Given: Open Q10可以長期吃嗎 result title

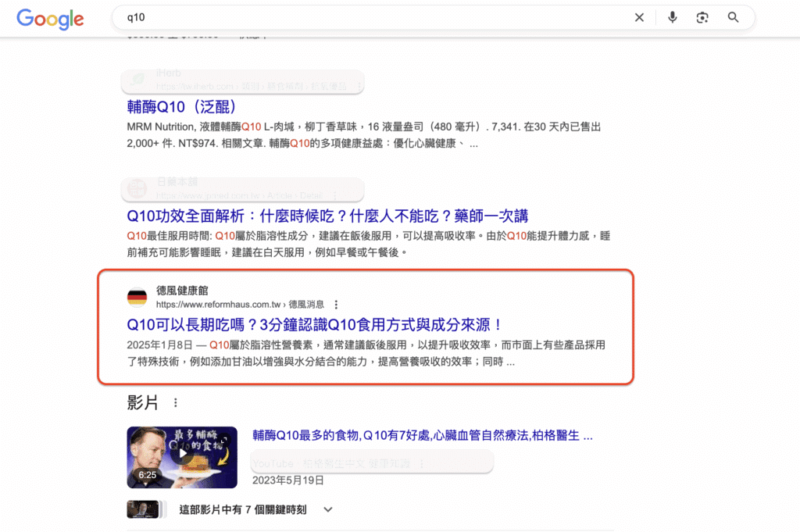Looking at the screenshot, I should point(314,324).
